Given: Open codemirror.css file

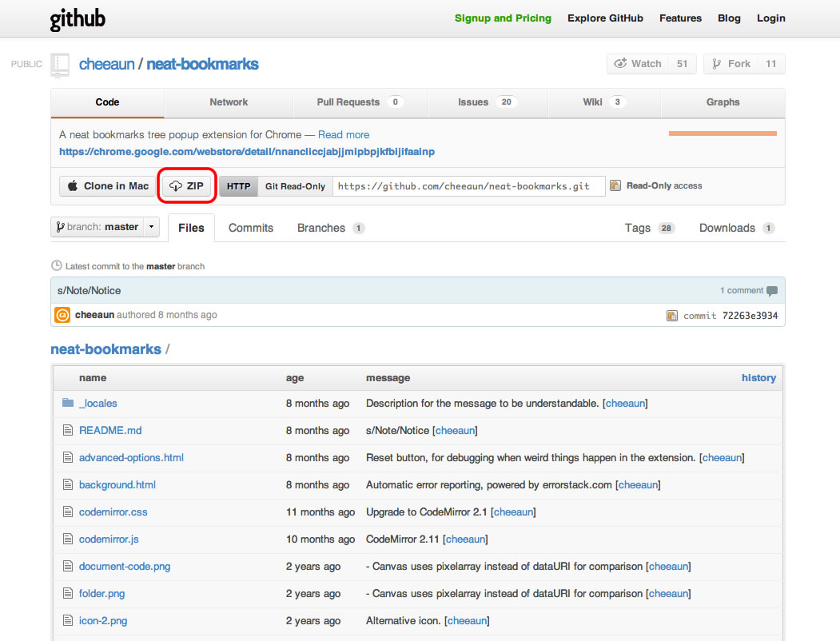Looking at the screenshot, I should coord(113,512).
